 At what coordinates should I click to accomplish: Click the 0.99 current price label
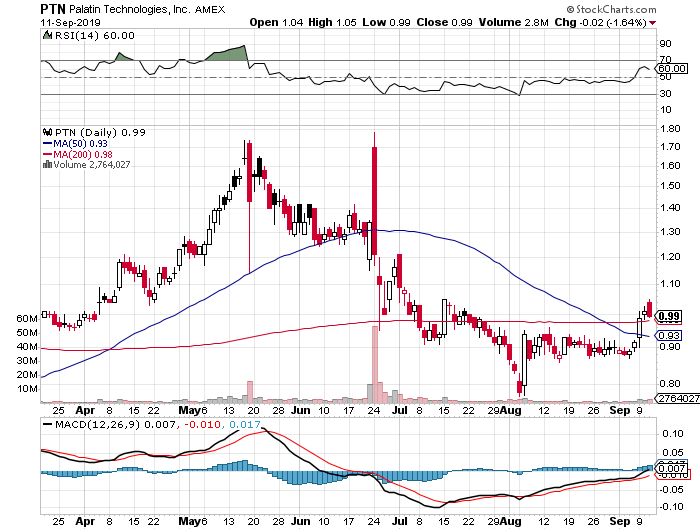670,316
